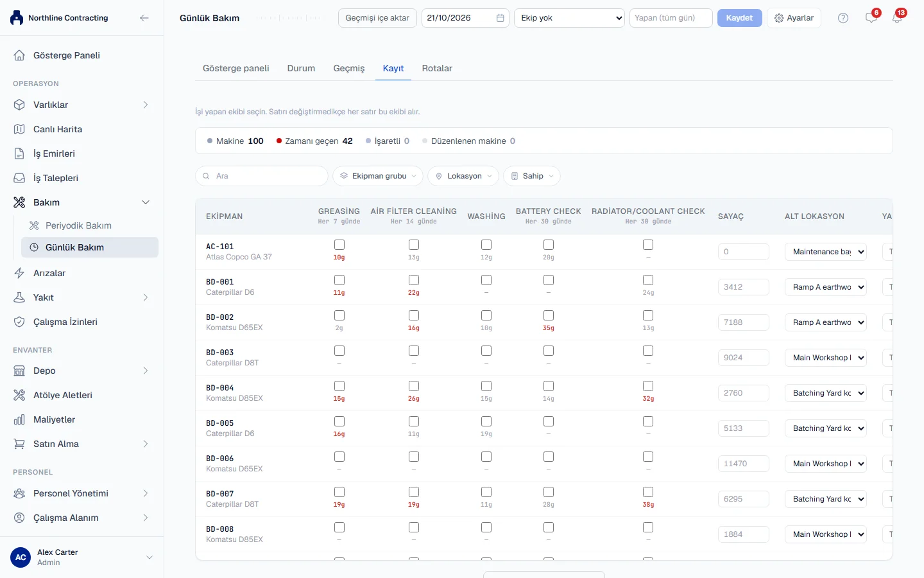
Task: Open the Ekip yok team dropdown
Action: click(x=570, y=18)
